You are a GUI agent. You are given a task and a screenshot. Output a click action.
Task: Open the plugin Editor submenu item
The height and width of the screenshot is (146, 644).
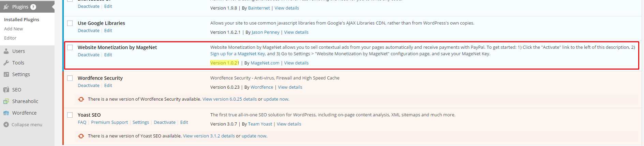[10, 38]
